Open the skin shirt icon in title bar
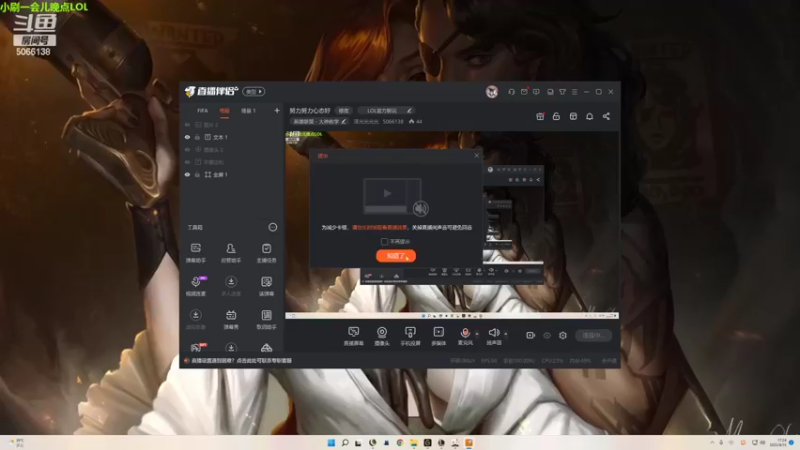 click(562, 92)
